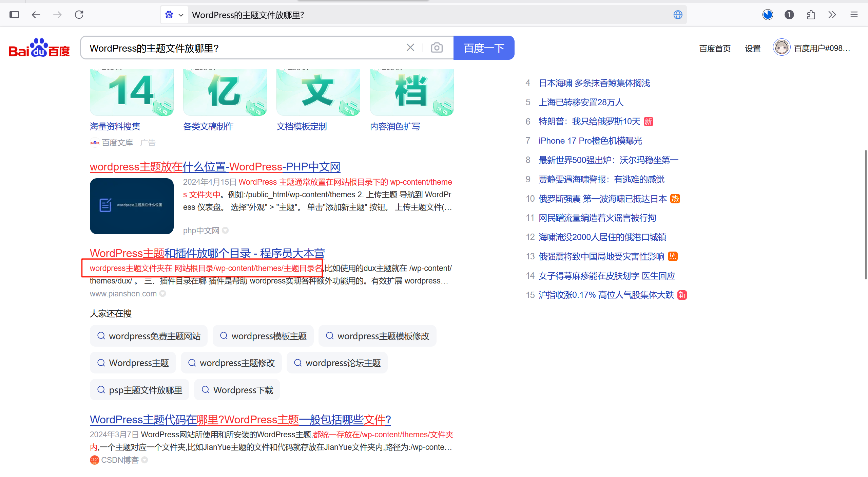Viewport: 868px width, 477px height.
Task: Open hot topic 特朗普：我只给俄罗斯10天
Action: [590, 122]
